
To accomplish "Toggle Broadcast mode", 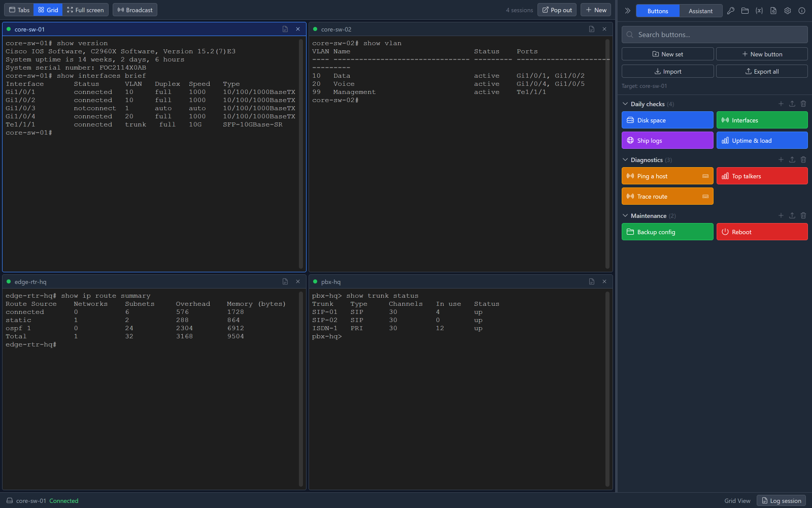I will coord(135,10).
